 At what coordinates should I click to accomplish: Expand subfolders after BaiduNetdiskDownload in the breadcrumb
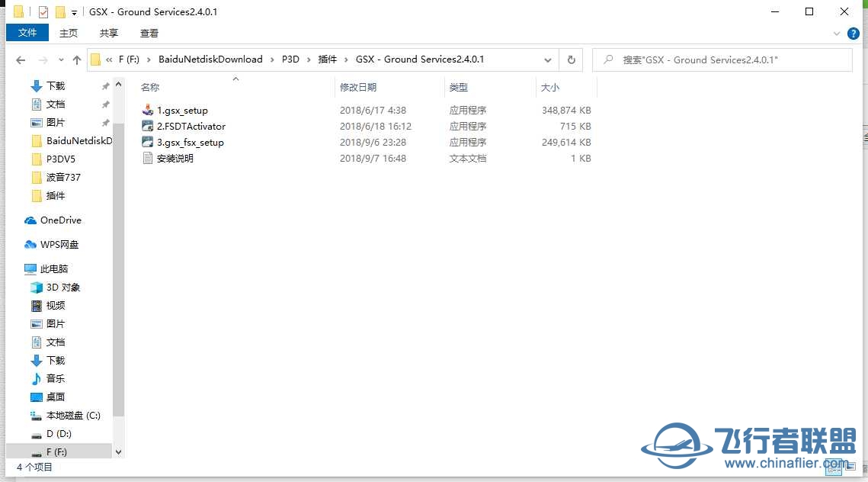(x=272, y=59)
